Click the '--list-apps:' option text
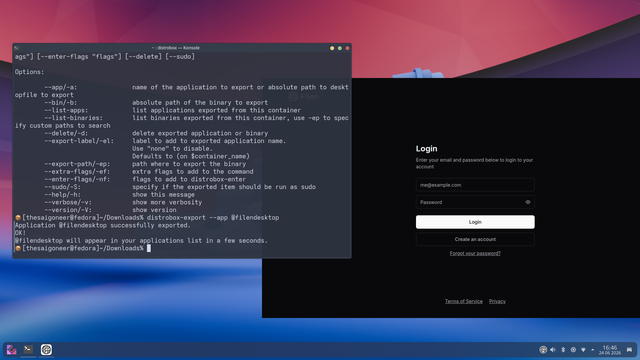 coord(66,110)
